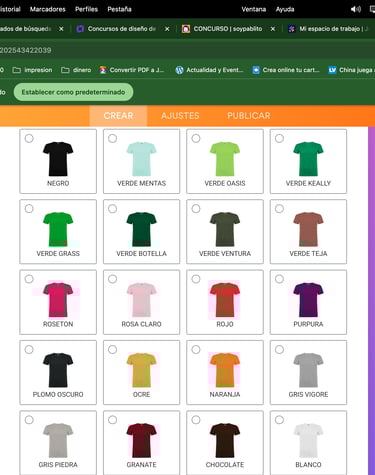Viewport: 375px width, 475px height.
Task: Select the NEGRO radio button
Action: [29, 138]
